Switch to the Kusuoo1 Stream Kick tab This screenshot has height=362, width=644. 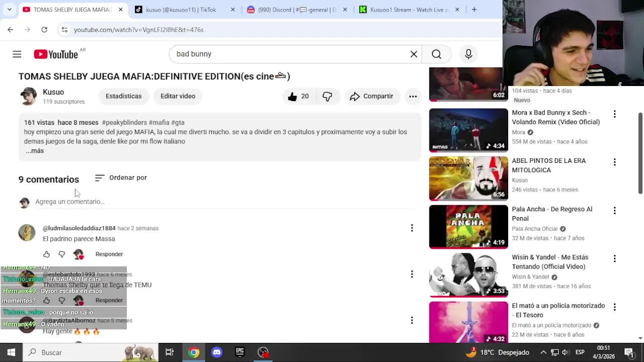coord(409,10)
